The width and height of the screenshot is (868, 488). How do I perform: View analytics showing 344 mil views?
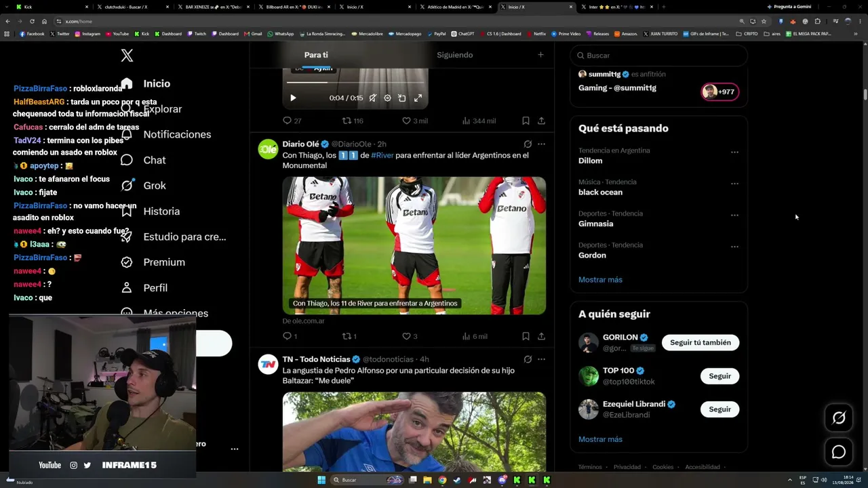[479, 121]
